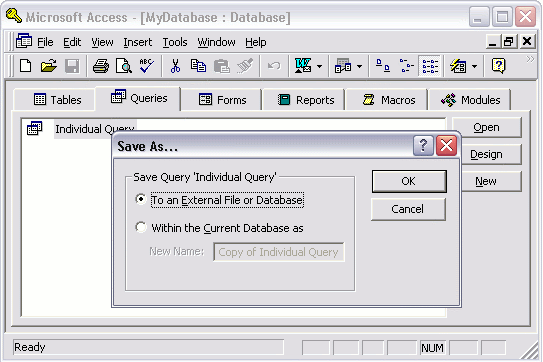Click the Format Painter brush icon

click(245, 66)
